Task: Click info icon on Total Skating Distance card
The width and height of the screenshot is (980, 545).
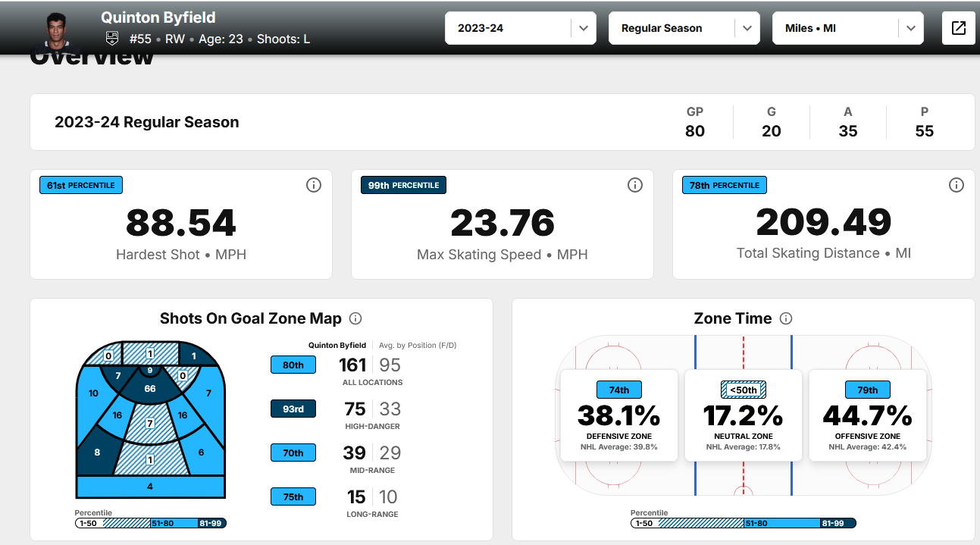Action: click(957, 185)
